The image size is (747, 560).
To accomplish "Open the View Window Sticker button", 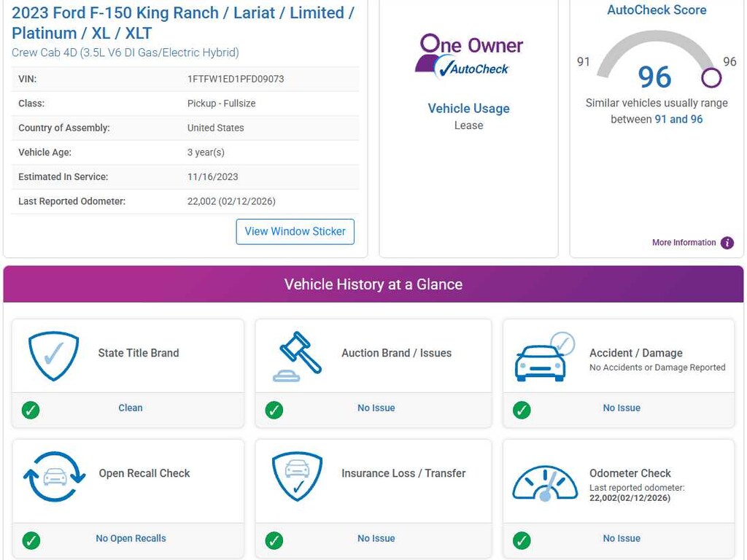I will pyautogui.click(x=295, y=231).
